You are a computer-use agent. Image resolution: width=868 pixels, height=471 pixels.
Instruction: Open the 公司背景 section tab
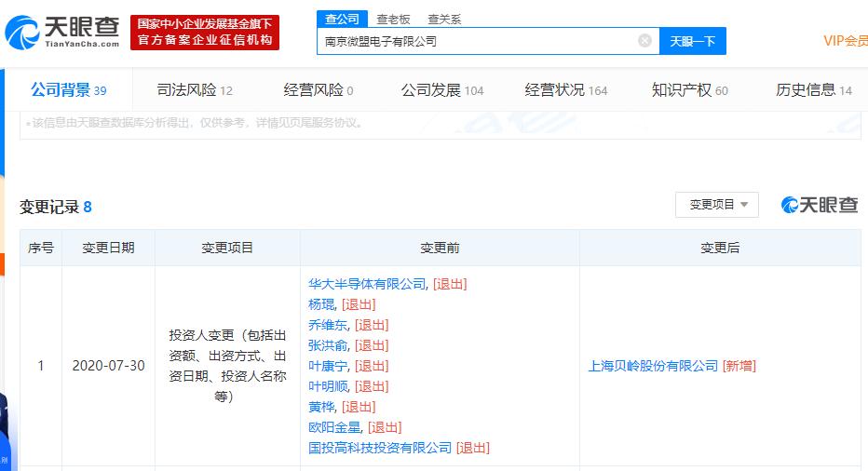69,89
